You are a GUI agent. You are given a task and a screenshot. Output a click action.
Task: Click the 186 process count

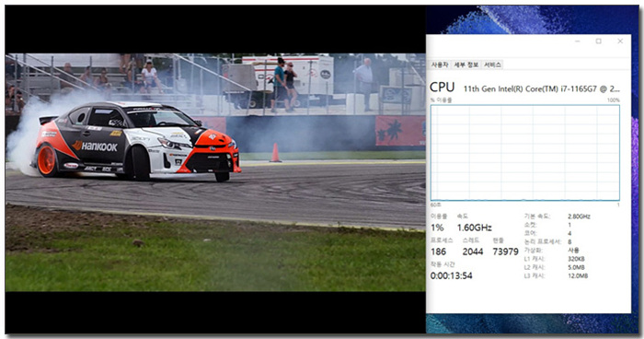click(x=438, y=251)
